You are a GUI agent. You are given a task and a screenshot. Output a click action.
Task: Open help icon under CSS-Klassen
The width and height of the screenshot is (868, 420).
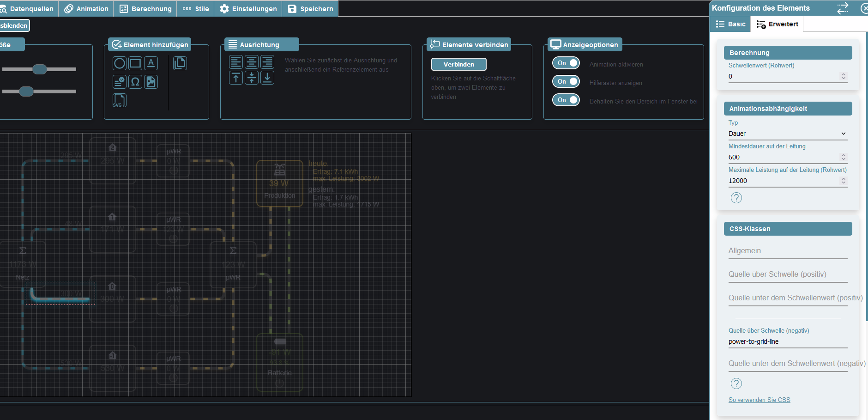pos(736,383)
